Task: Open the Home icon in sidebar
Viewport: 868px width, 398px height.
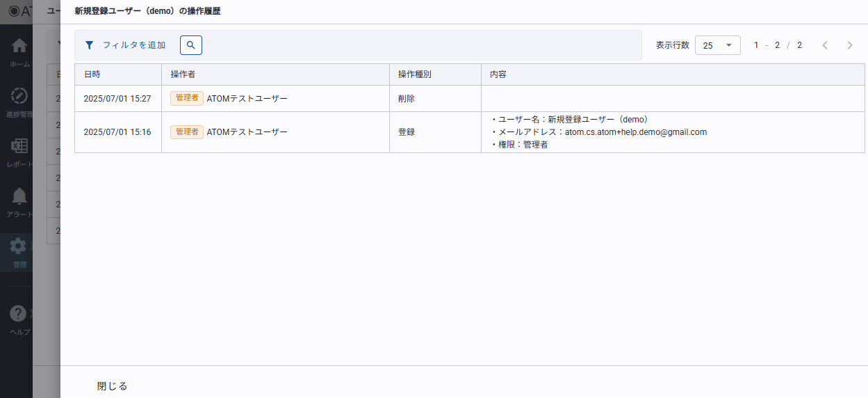Action: tap(19, 47)
